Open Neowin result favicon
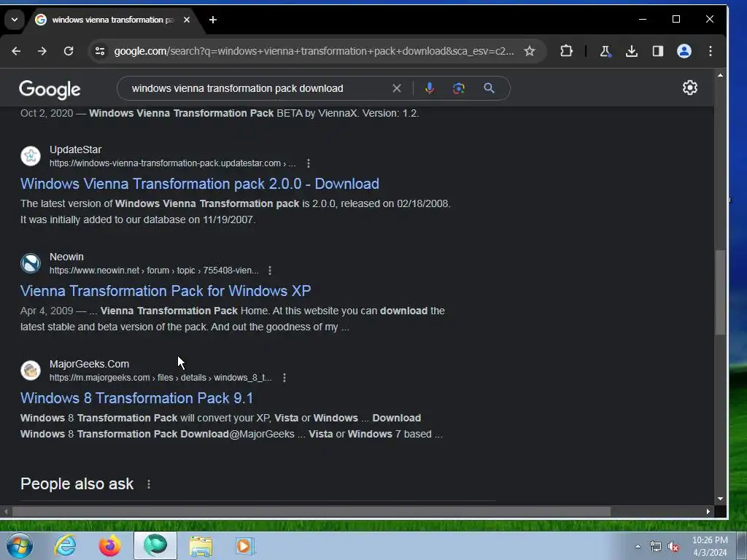 click(31, 262)
